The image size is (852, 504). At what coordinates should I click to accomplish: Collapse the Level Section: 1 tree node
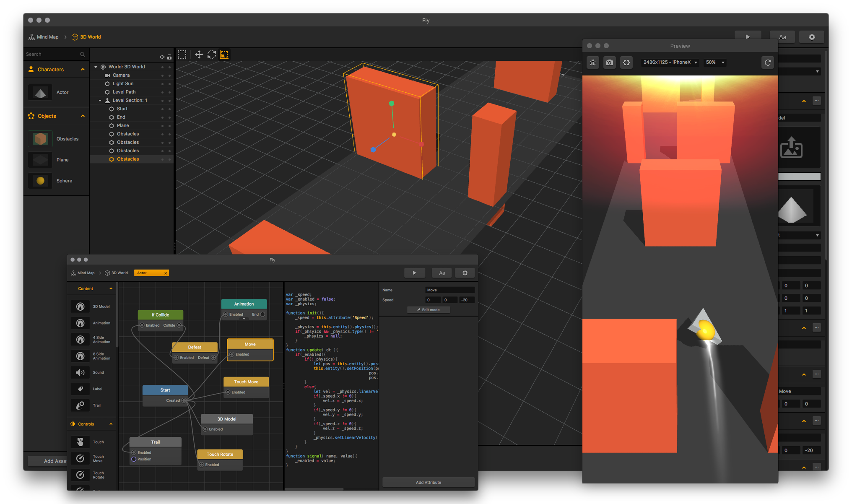pos(100,100)
